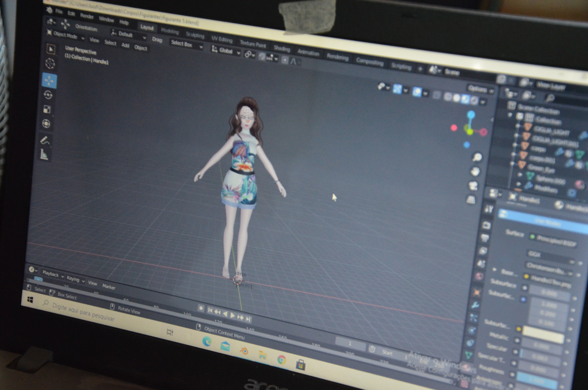The width and height of the screenshot is (588, 390).
Task: Open the viewport Options dropdown
Action: coord(480,89)
